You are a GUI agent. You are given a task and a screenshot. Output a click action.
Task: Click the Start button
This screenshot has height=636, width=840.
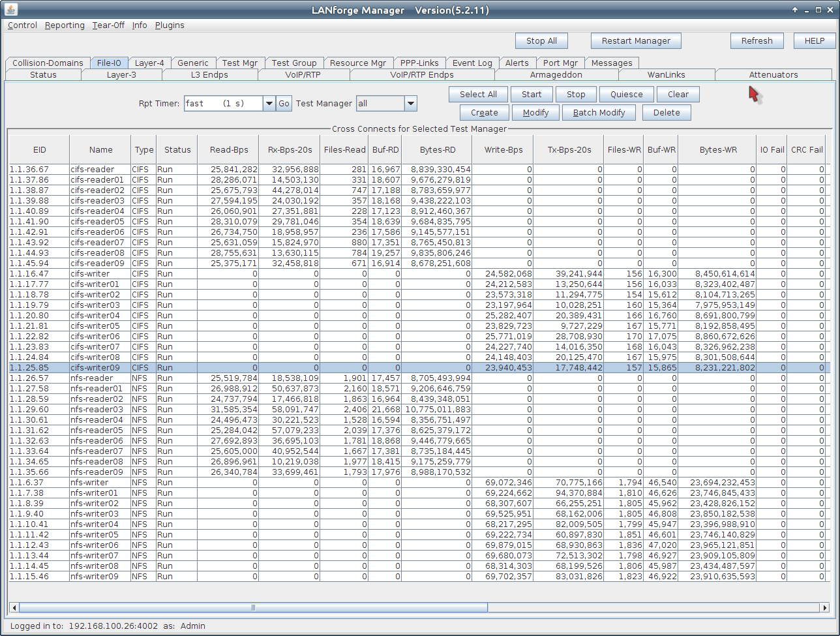[532, 95]
